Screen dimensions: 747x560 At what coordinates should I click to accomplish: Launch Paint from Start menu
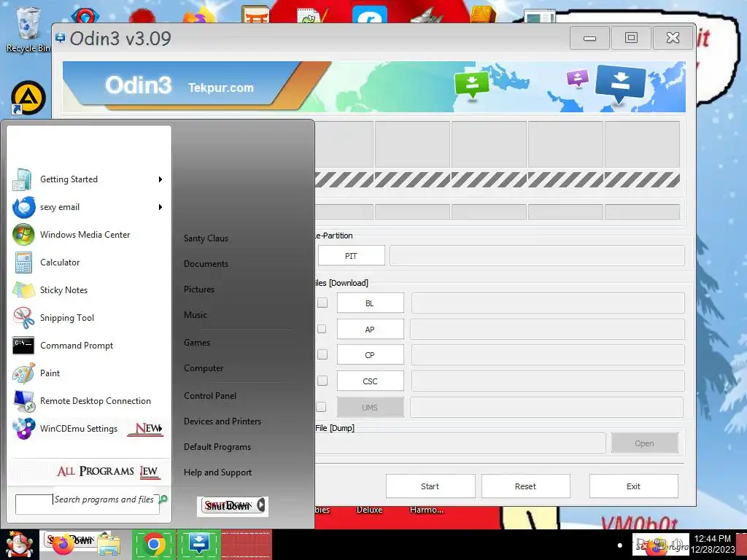[x=88, y=373]
